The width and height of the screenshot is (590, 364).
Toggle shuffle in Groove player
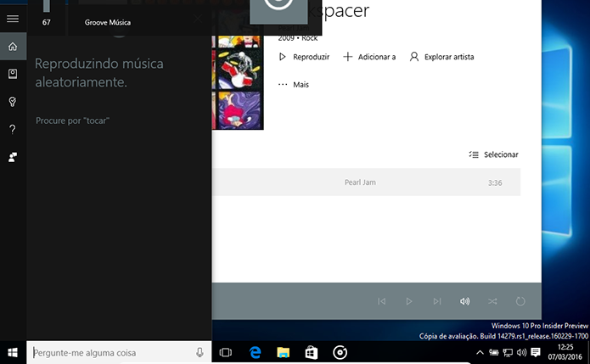click(492, 301)
